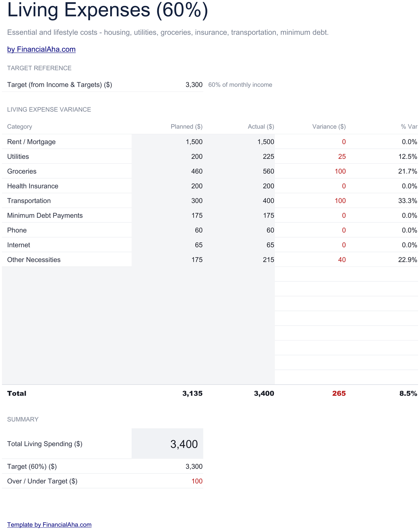Select the 'LIVING EXPENSE VARIANCE' section heading
420x530 pixels.
[49, 110]
